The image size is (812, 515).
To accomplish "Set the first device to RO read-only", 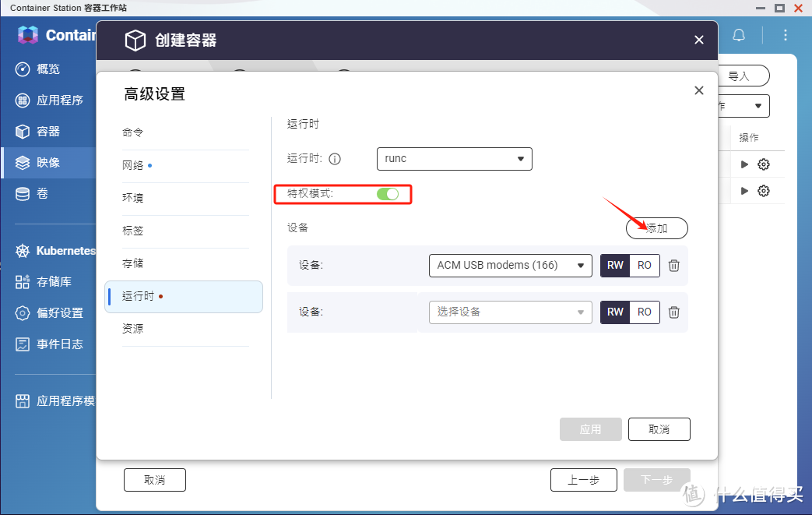I will (644, 265).
